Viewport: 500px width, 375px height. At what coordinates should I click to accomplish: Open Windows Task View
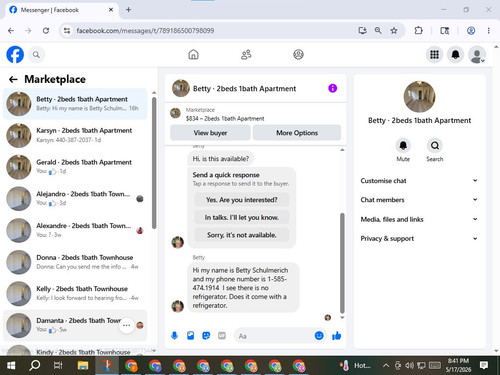(58, 366)
